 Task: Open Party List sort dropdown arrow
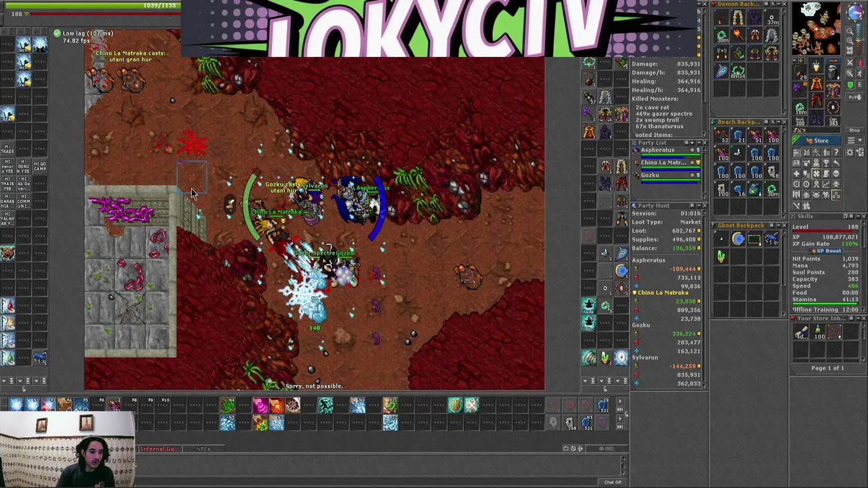(692, 143)
